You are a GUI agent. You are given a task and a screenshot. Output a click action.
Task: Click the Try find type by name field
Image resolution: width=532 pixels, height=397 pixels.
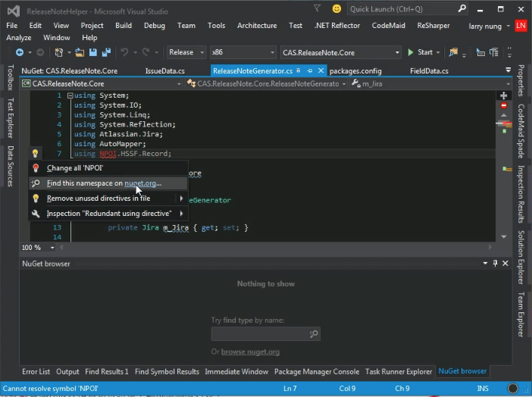click(x=266, y=334)
